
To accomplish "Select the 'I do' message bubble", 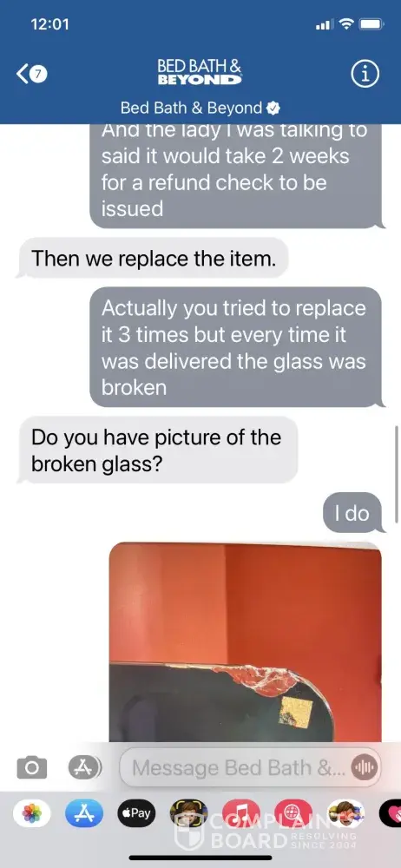I will [x=352, y=513].
